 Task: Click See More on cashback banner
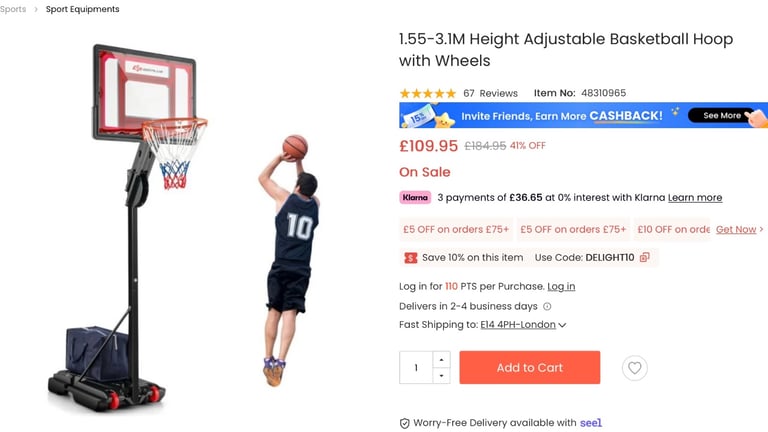[x=721, y=116]
